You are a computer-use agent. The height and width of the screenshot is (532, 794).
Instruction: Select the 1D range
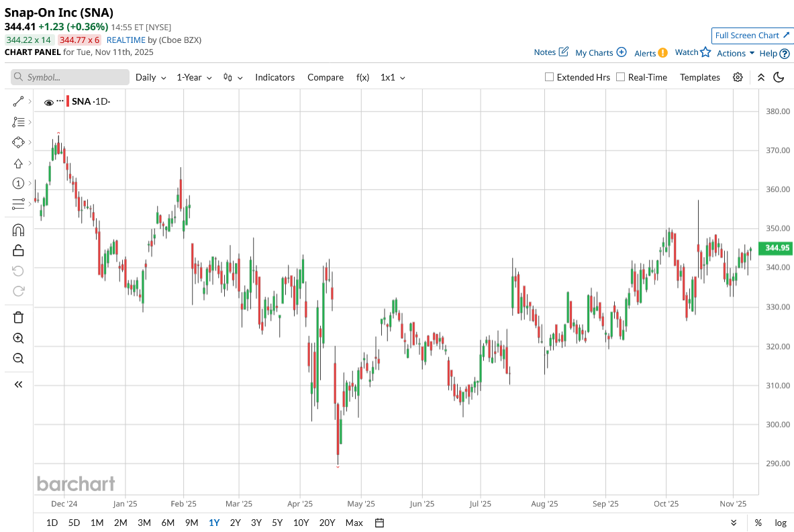coord(52,523)
